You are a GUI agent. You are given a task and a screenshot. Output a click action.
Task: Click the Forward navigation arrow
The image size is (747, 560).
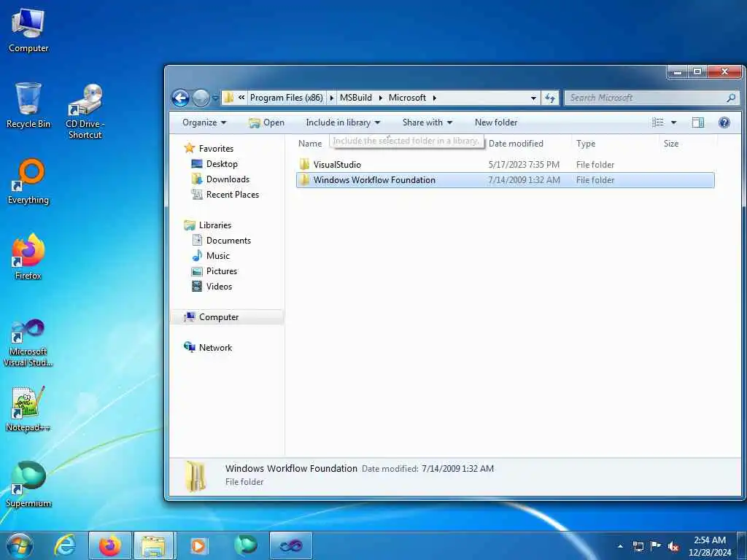(201, 98)
